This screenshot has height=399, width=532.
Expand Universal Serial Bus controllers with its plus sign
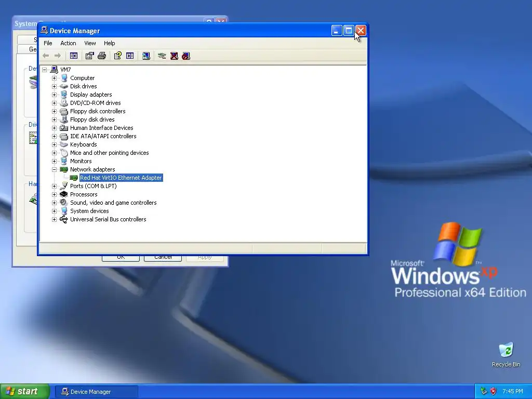tap(54, 219)
